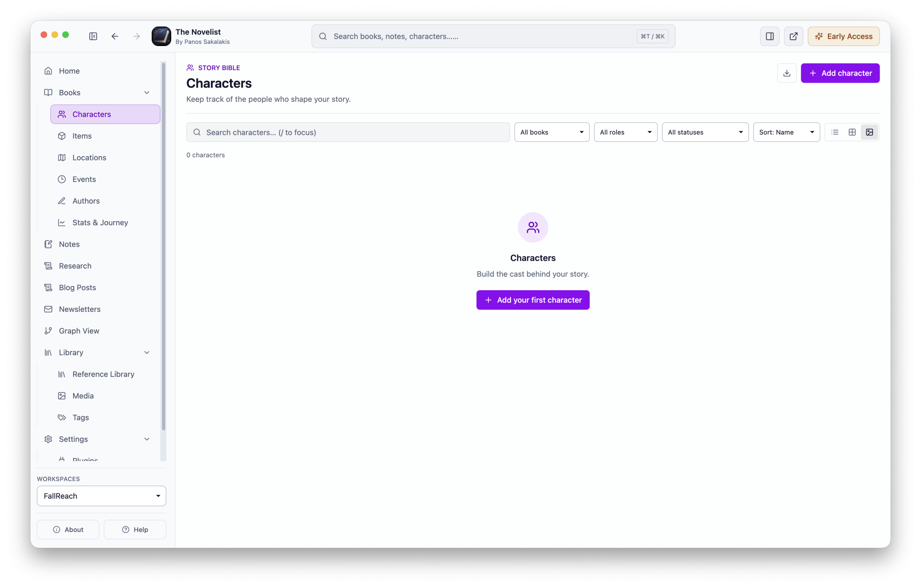The image size is (921, 588).
Task: Collapse the Books section chevron
Action: pyautogui.click(x=147, y=92)
